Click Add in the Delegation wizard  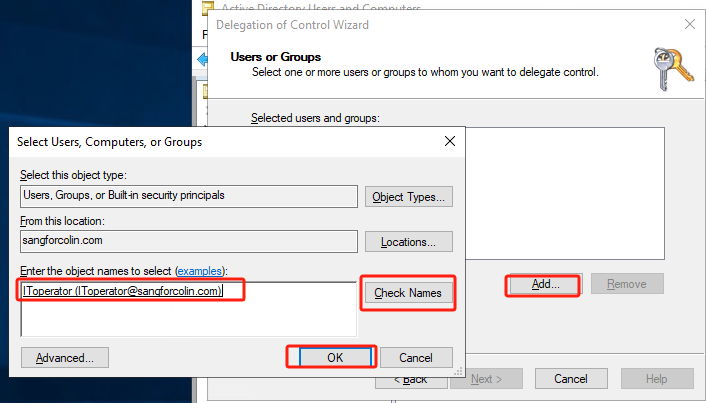545,284
